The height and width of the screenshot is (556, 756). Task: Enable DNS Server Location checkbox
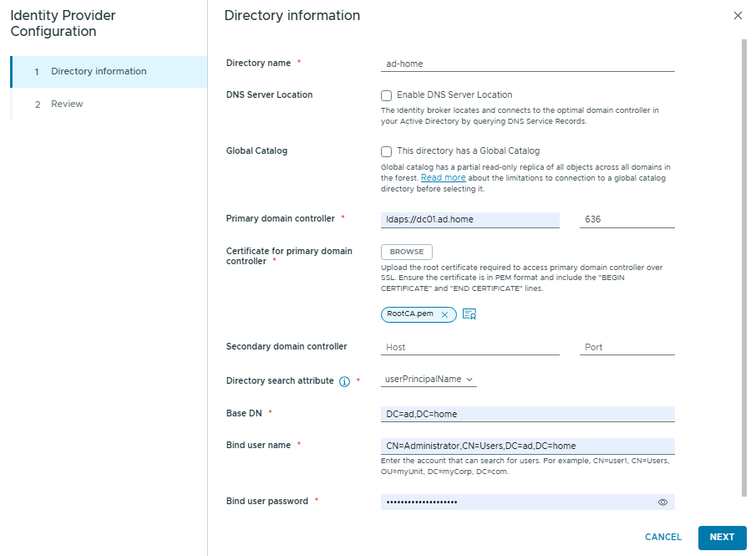(386, 95)
